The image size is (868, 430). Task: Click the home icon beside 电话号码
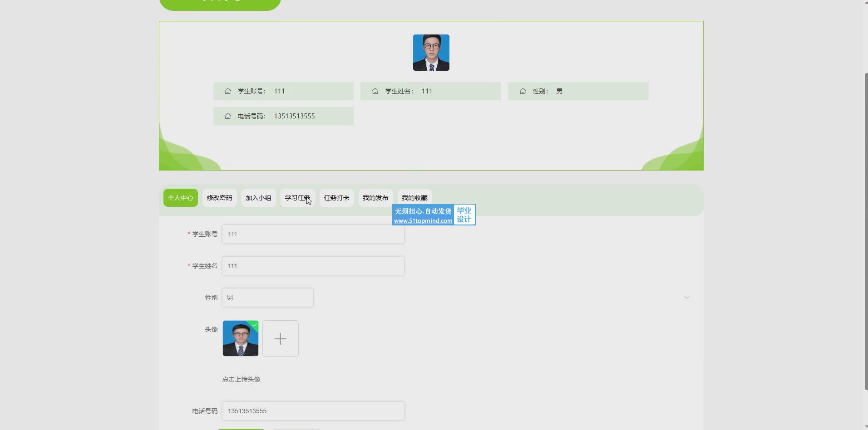point(227,116)
